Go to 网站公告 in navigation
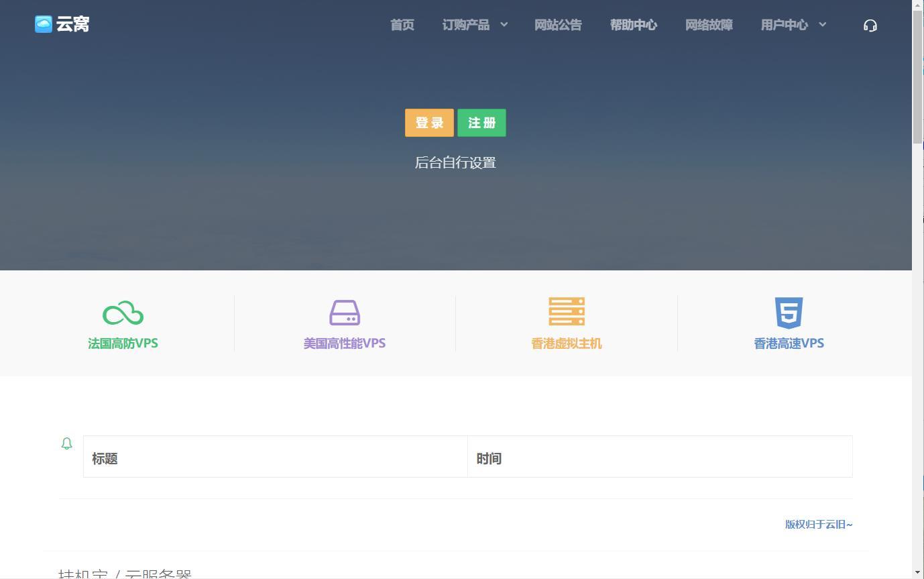 558,25
